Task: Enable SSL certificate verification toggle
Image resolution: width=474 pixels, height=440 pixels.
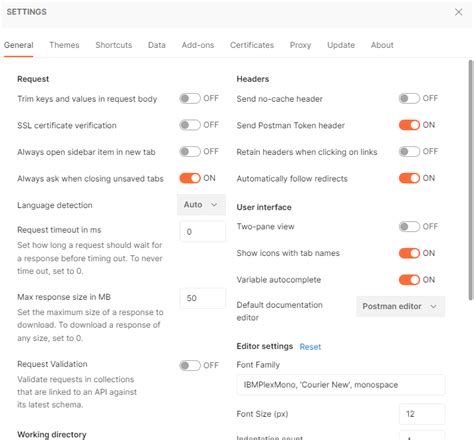Action: coord(190,125)
